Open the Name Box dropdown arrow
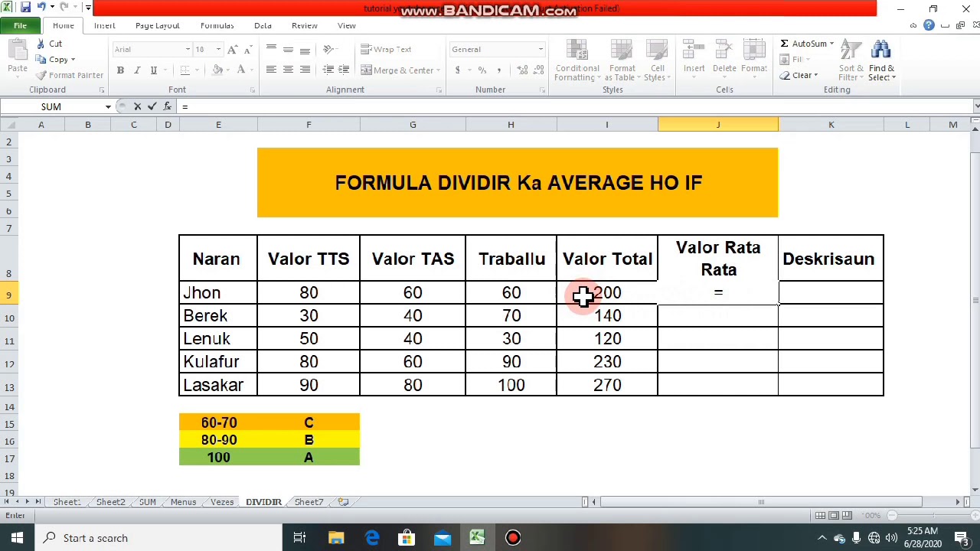Screen dimensions: 980x551 coord(108,106)
